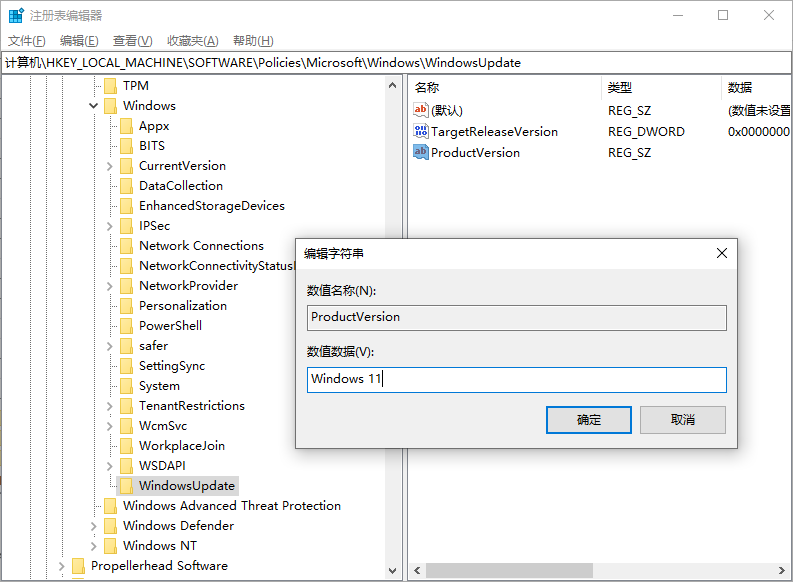
Task: Select the Windows Defender tree label
Action: coord(178,526)
